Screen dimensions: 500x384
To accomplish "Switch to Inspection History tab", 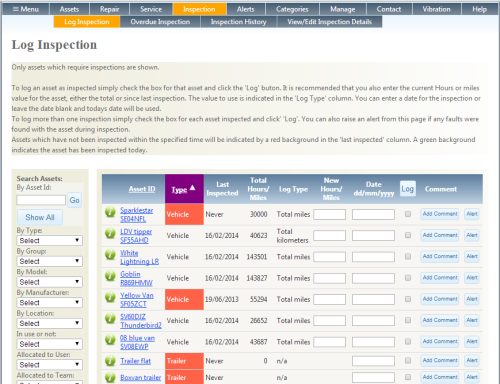I will coord(238,22).
